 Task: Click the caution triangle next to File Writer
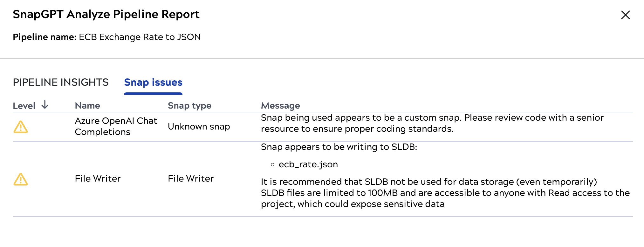click(x=20, y=180)
